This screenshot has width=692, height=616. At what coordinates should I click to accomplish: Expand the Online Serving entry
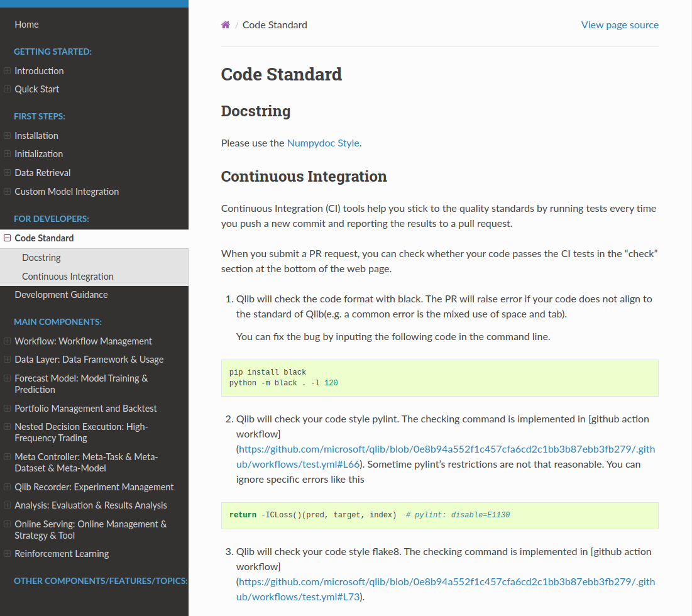[x=7, y=524]
